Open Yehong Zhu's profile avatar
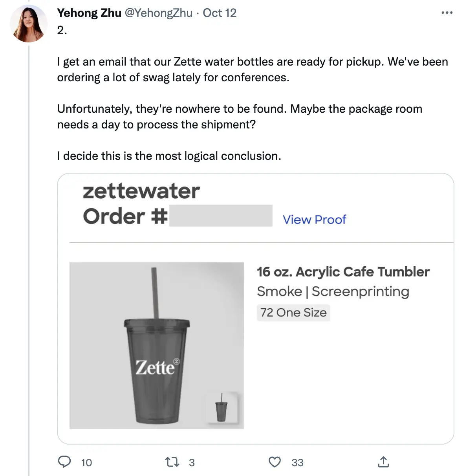The height and width of the screenshot is (476, 465). (x=28, y=24)
